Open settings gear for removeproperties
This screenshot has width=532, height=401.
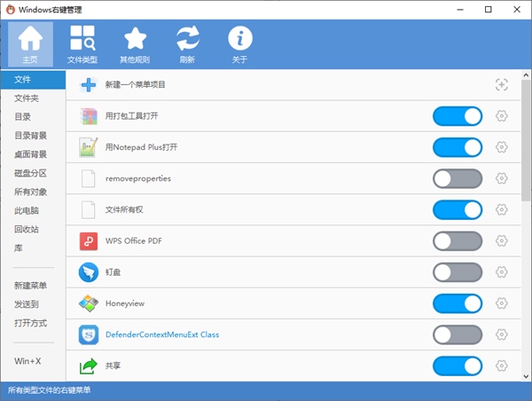coord(502,178)
